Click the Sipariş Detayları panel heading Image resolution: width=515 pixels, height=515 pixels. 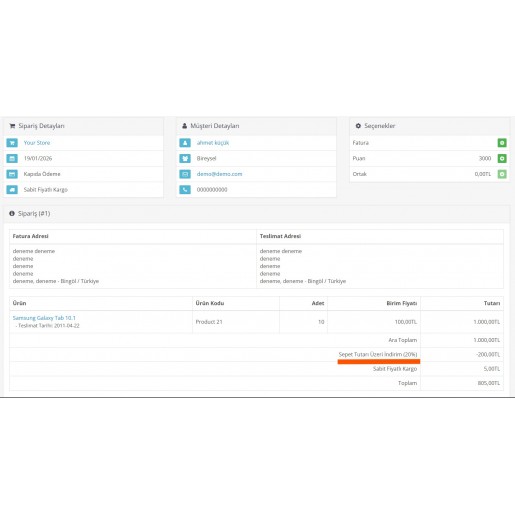pos(41,126)
